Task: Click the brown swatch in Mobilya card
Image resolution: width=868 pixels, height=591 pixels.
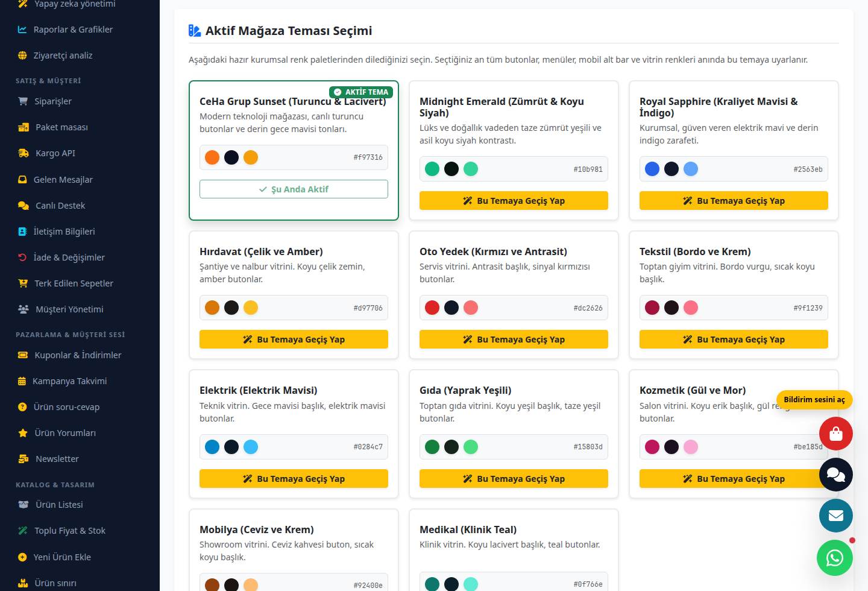Action: [212, 585]
